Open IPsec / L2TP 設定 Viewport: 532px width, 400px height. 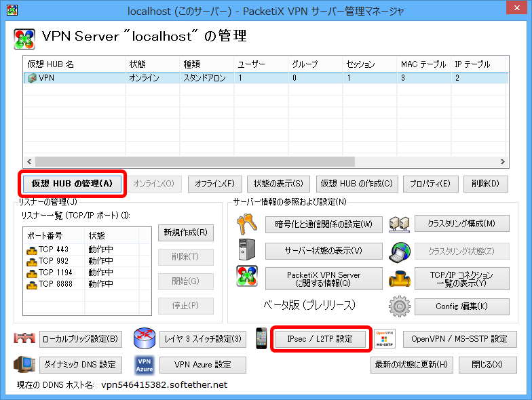click(320, 339)
